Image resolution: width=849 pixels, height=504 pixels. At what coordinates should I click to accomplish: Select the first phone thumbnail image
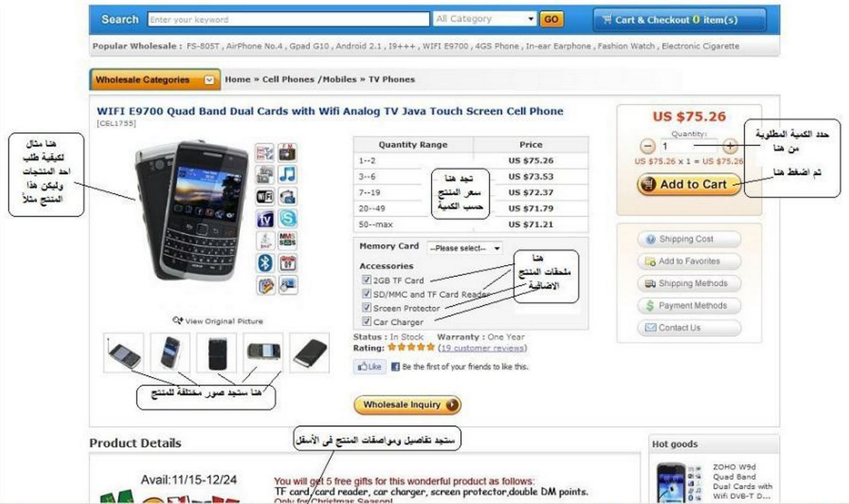(x=124, y=353)
